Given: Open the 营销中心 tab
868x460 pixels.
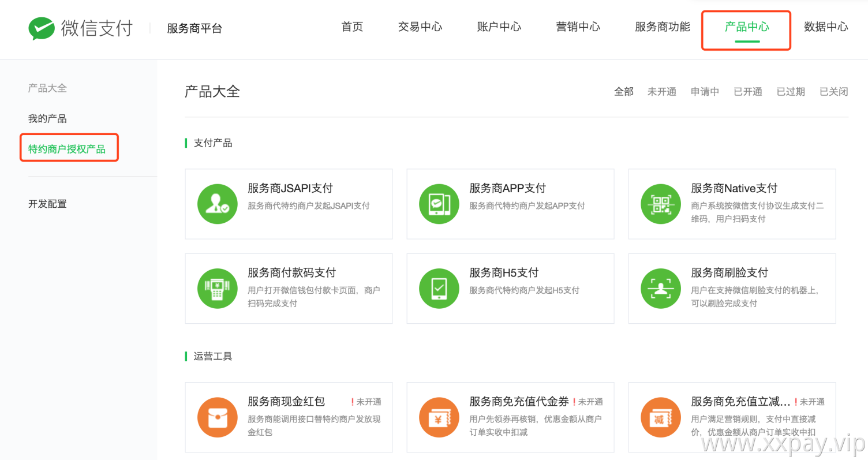Looking at the screenshot, I should pyautogui.click(x=578, y=27).
